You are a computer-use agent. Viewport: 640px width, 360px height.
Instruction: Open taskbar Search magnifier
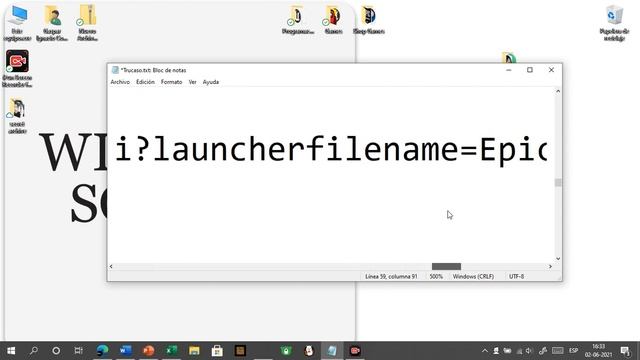pos(34,351)
